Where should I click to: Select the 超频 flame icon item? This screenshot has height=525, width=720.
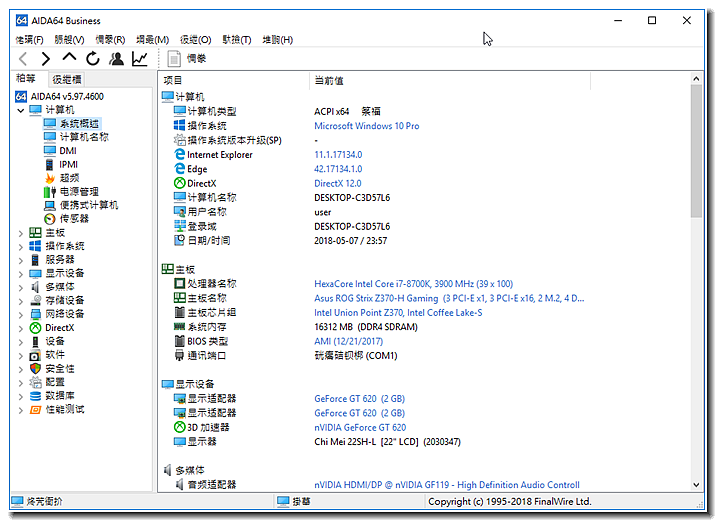click(62, 178)
